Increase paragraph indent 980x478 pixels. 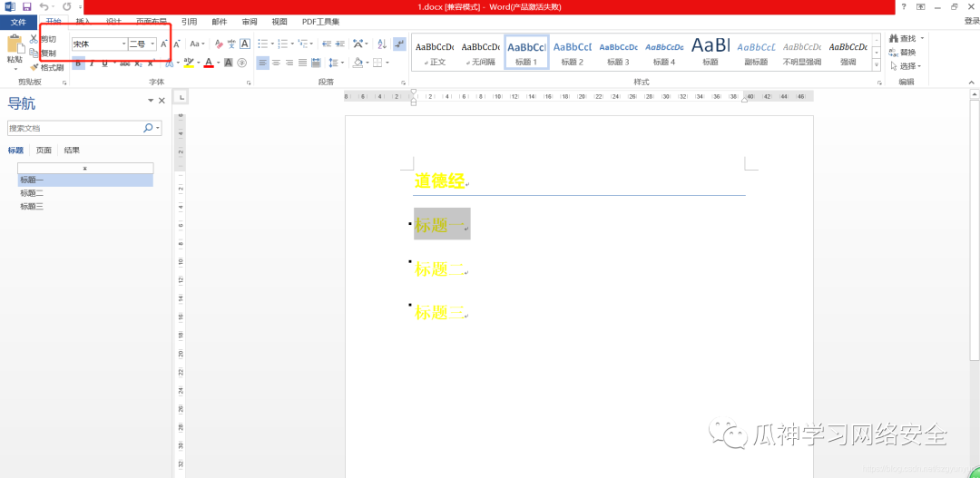[x=340, y=44]
